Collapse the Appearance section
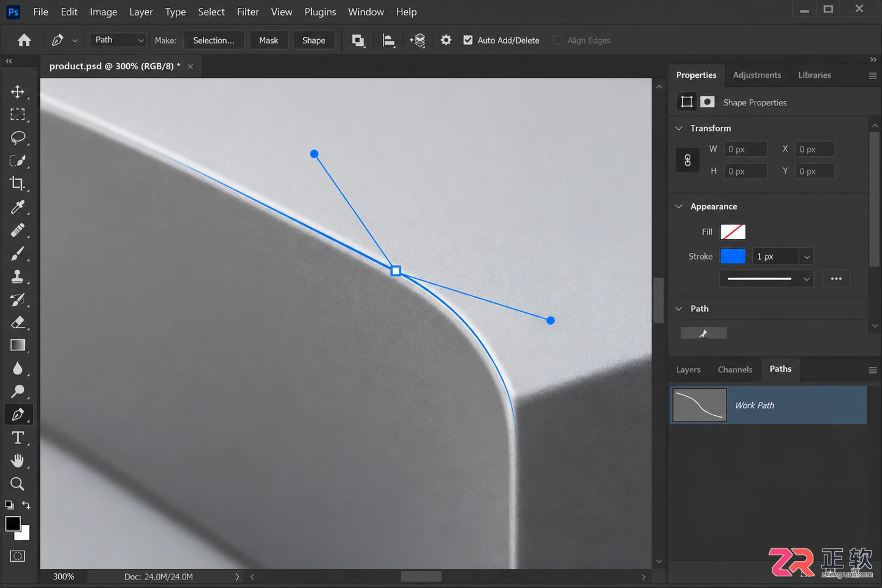This screenshot has height=588, width=882. (x=679, y=206)
